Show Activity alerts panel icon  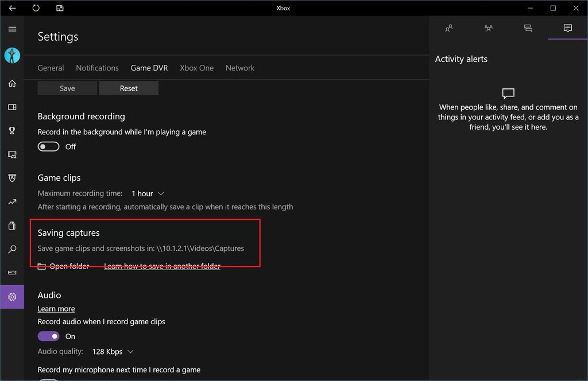[x=567, y=28]
